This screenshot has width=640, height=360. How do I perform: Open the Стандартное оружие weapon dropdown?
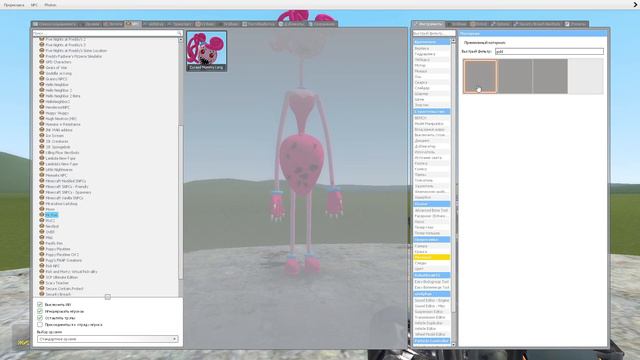pyautogui.click(x=108, y=339)
